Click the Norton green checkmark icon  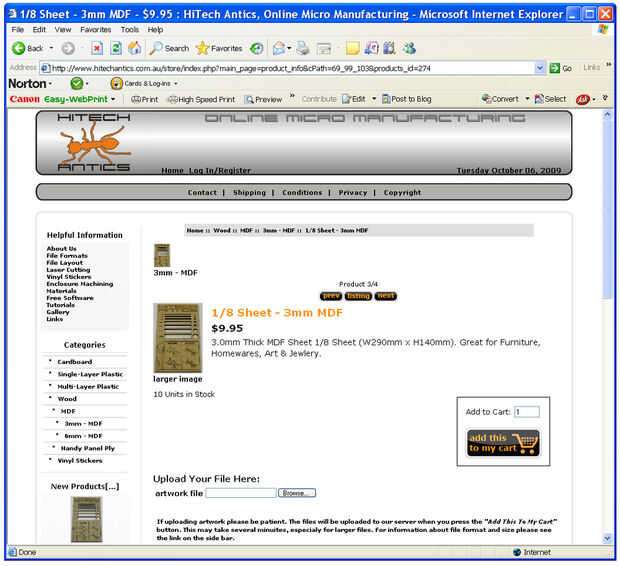(x=76, y=83)
